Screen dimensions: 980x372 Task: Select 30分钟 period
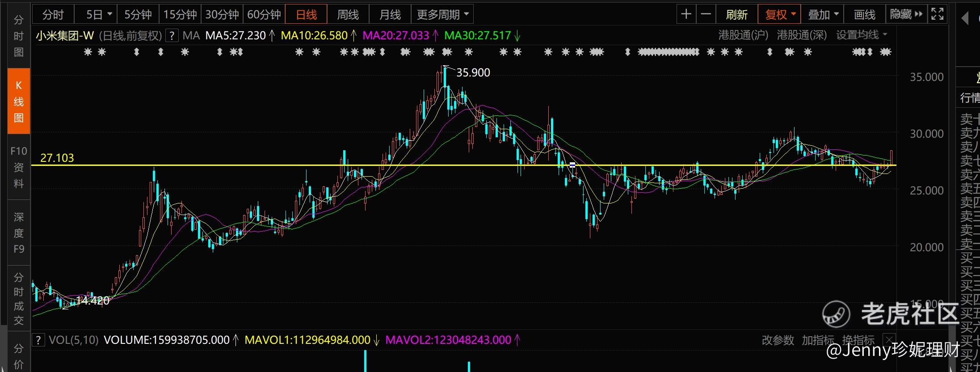[222, 14]
